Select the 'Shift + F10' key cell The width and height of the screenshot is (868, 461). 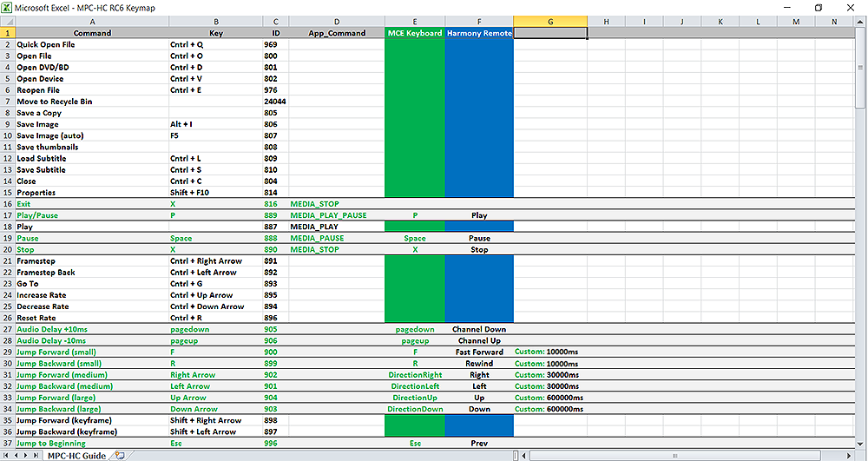(x=216, y=193)
